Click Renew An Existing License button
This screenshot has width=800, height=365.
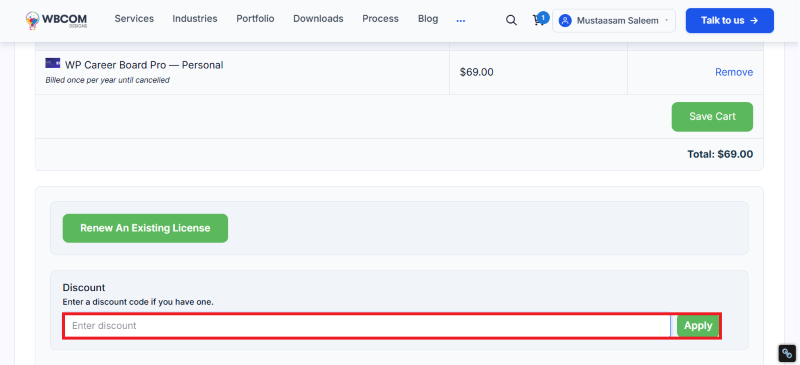(145, 228)
